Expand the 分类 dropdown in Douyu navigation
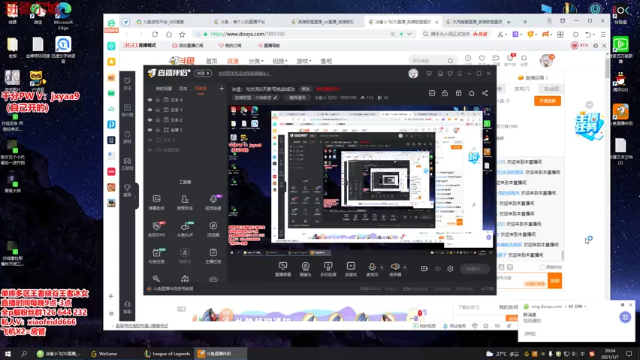 pyautogui.click(x=256, y=61)
